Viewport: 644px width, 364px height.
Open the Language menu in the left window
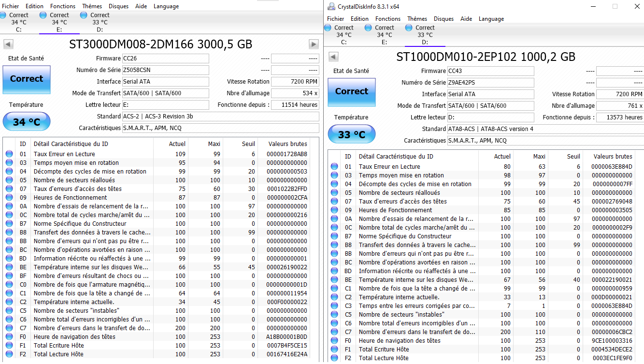tap(166, 6)
